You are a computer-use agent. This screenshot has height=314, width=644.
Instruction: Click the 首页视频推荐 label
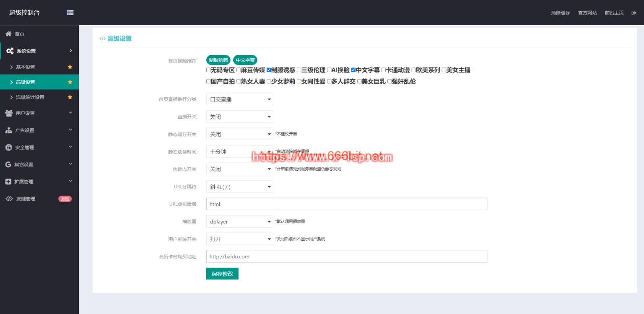pyautogui.click(x=182, y=61)
